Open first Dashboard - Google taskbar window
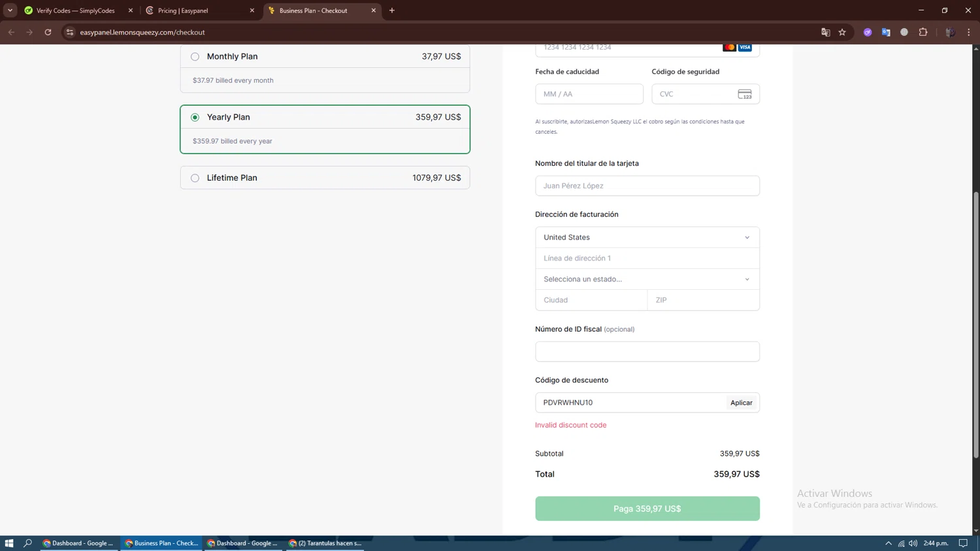The width and height of the screenshot is (980, 551). coord(78,543)
